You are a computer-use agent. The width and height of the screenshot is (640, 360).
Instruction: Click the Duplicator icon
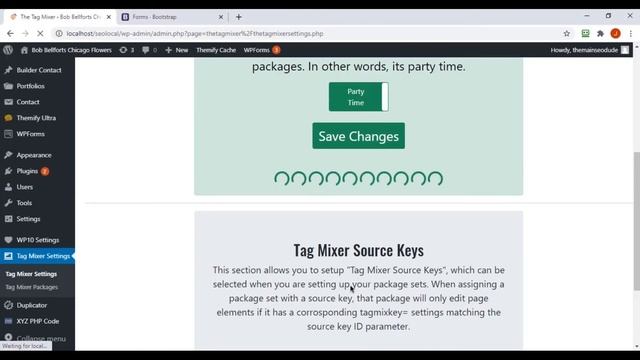point(8,305)
